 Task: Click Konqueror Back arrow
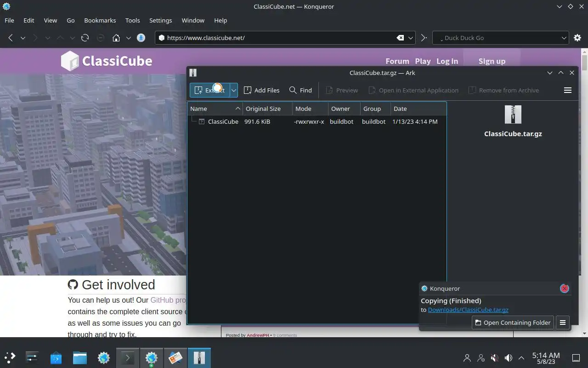pyautogui.click(x=11, y=38)
